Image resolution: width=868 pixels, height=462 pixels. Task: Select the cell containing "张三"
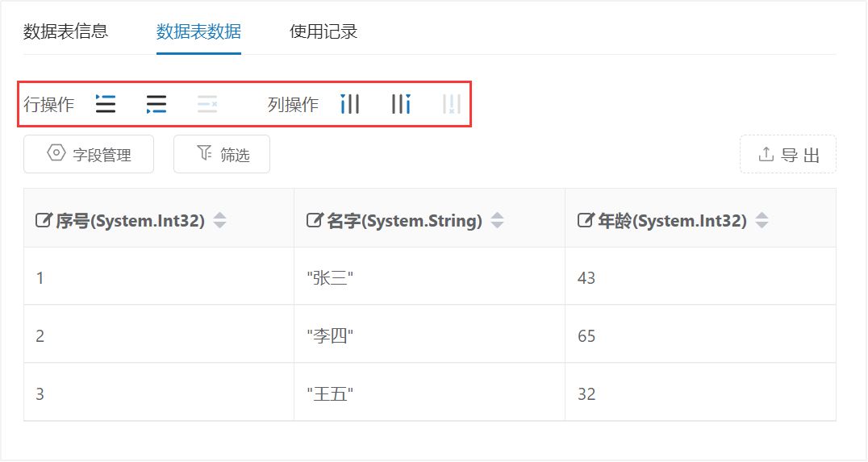tap(331, 278)
